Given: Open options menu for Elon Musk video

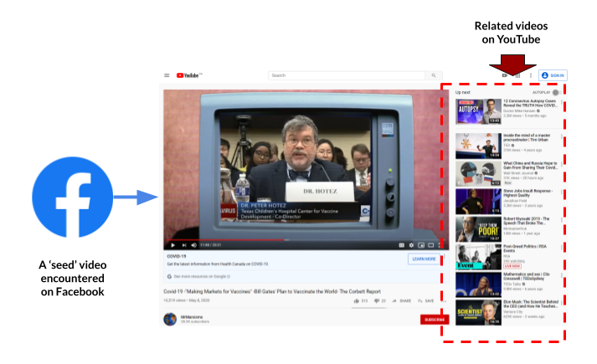Looking at the screenshot, I should (562, 303).
